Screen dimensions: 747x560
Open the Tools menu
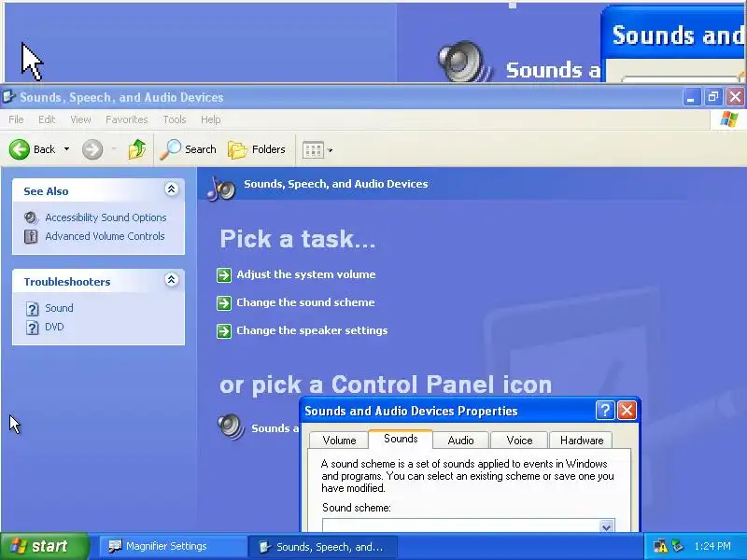[175, 119]
